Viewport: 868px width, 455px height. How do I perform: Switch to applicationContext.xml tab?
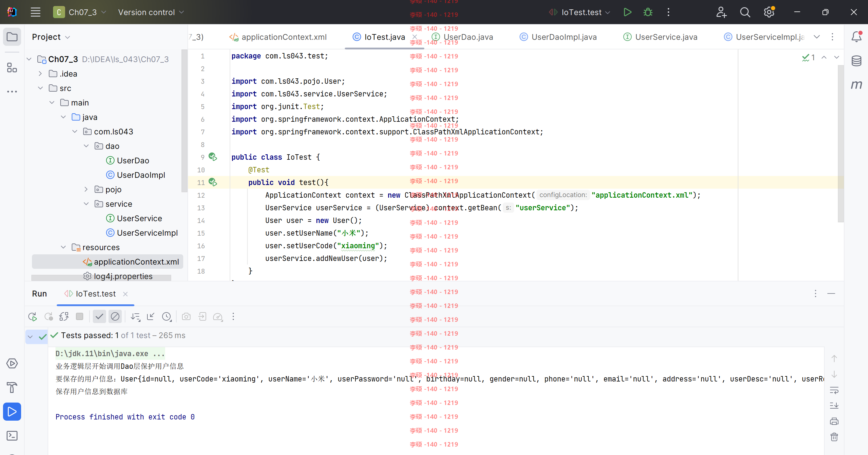coord(278,37)
